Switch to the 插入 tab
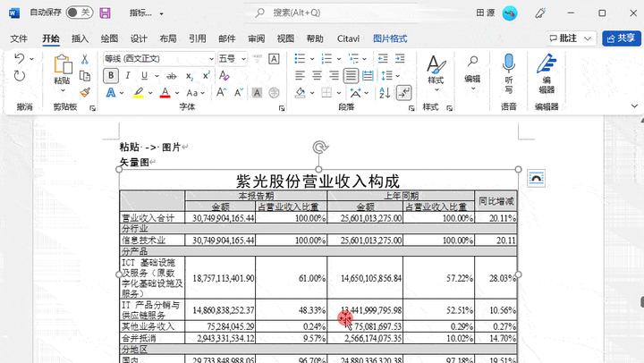 coord(80,38)
